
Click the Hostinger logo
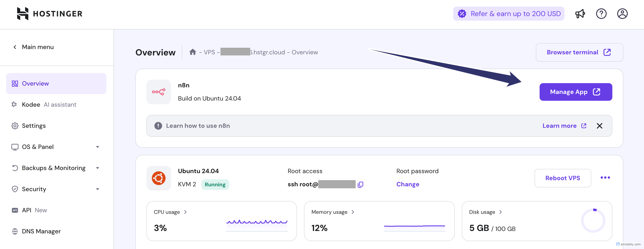pos(49,13)
